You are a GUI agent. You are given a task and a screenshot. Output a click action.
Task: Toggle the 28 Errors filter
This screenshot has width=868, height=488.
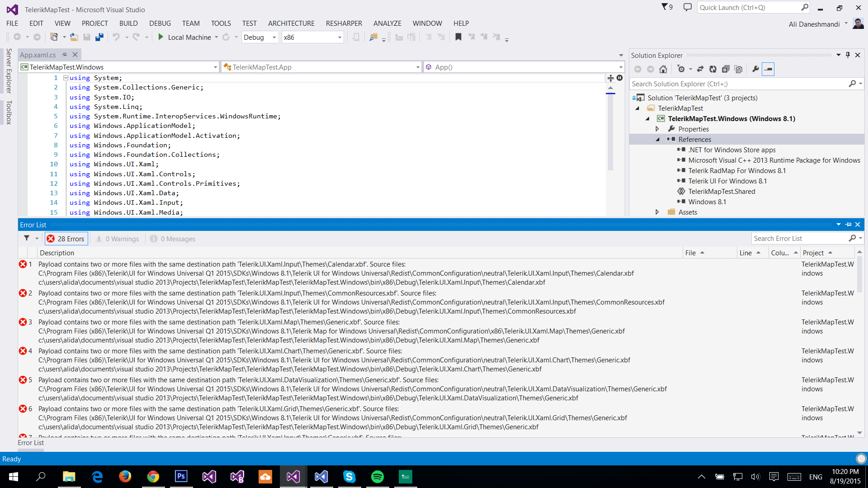[66, 239]
